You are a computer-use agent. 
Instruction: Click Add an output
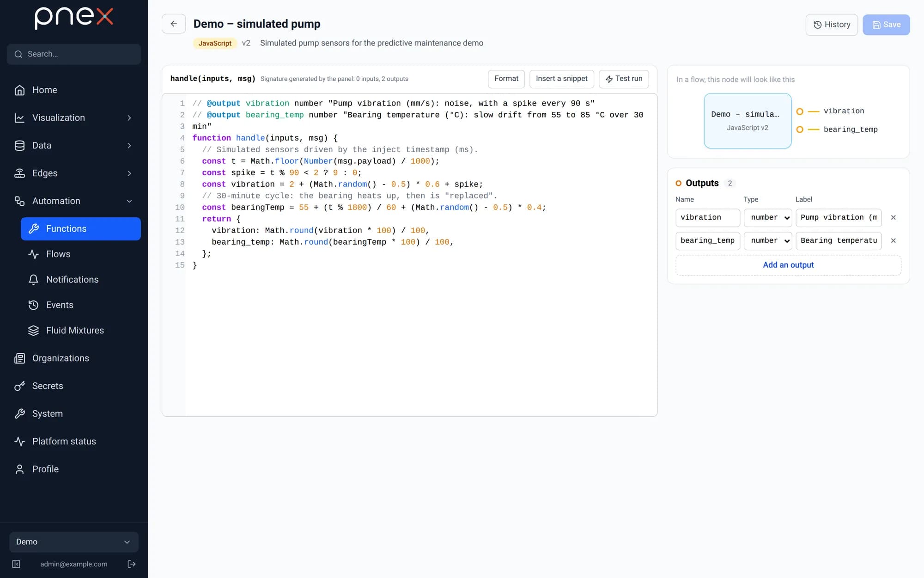tap(788, 265)
